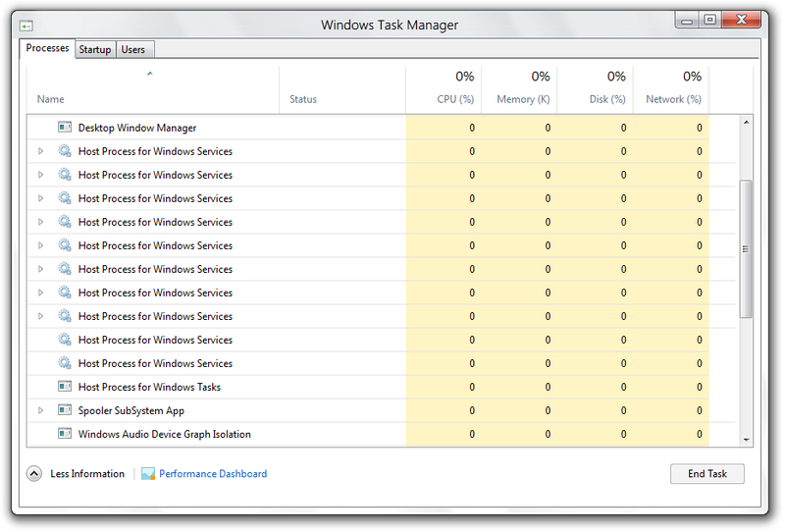Screen dimensions: 785x532
Task: Click the Host Process for Windows Tasks icon
Action: [65, 386]
